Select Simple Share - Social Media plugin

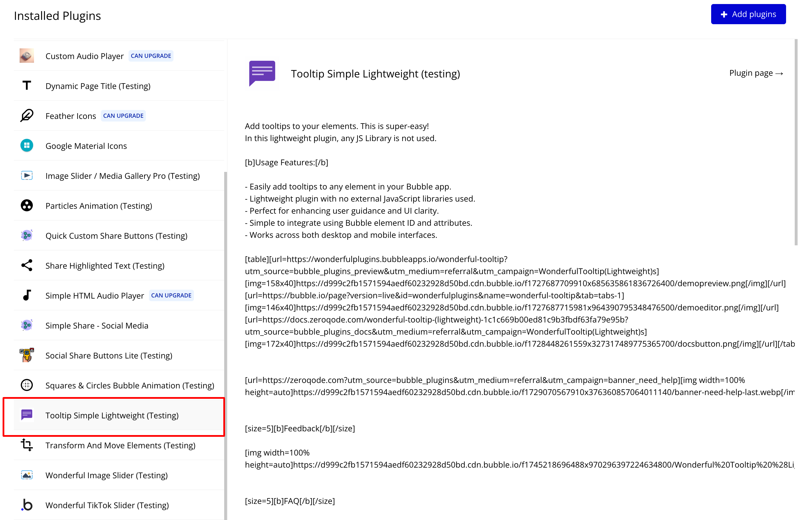(x=97, y=326)
